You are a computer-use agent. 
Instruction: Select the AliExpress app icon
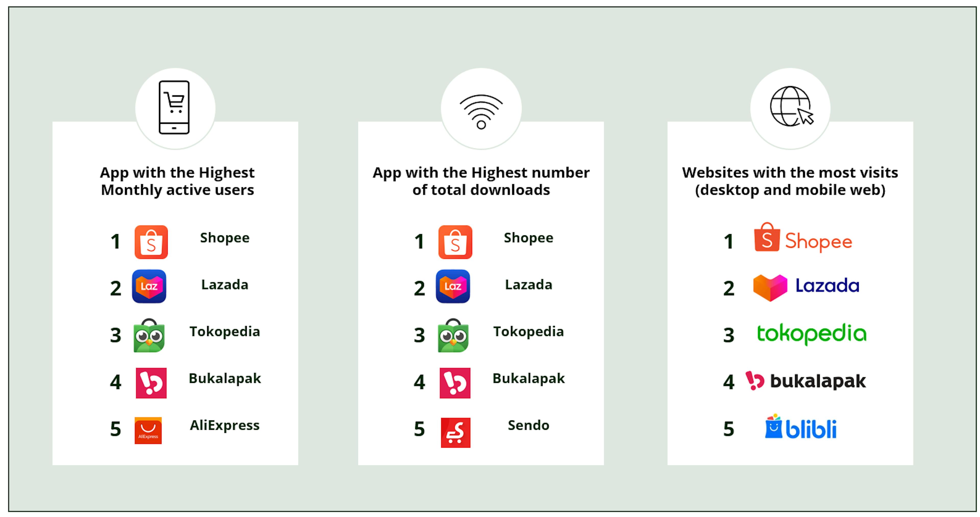coord(148,431)
